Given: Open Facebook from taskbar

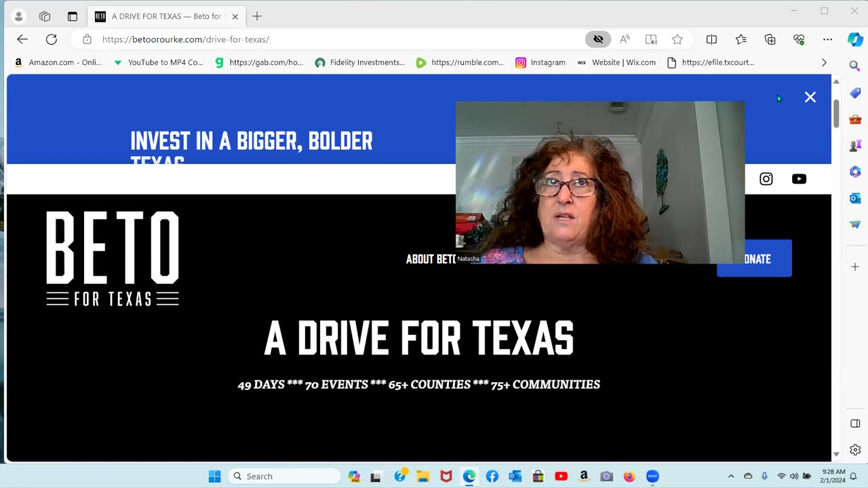Looking at the screenshot, I should pos(492,476).
